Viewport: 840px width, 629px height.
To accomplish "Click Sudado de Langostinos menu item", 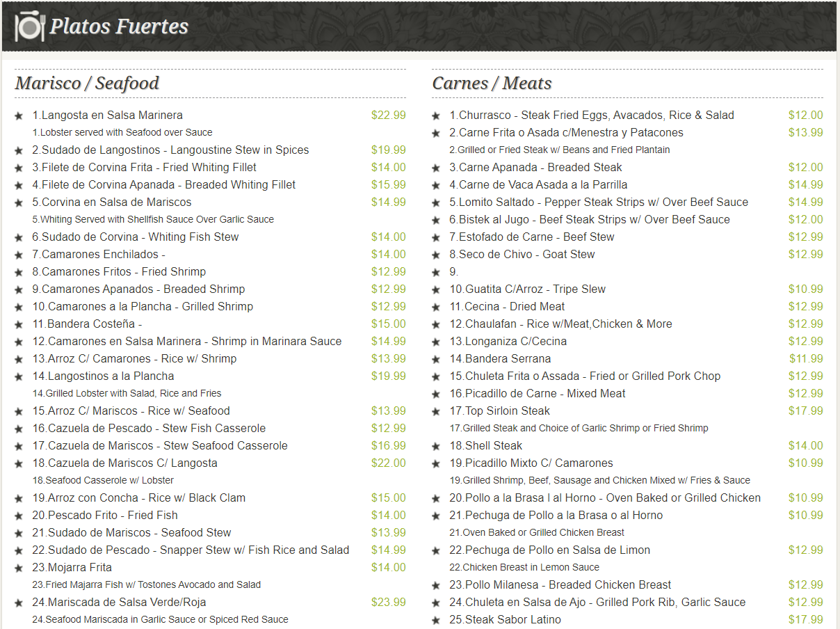I will click(170, 150).
